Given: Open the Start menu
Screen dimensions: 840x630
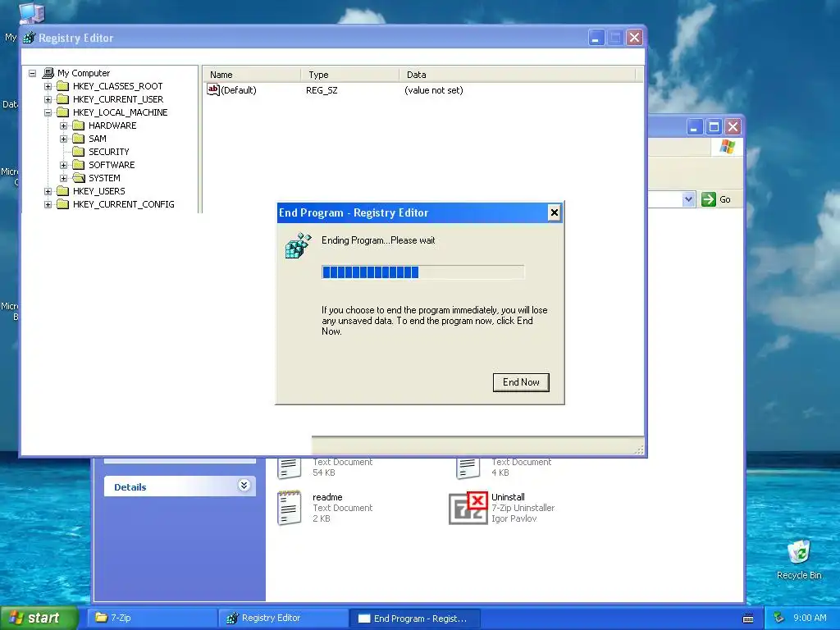Looking at the screenshot, I should click(x=39, y=618).
